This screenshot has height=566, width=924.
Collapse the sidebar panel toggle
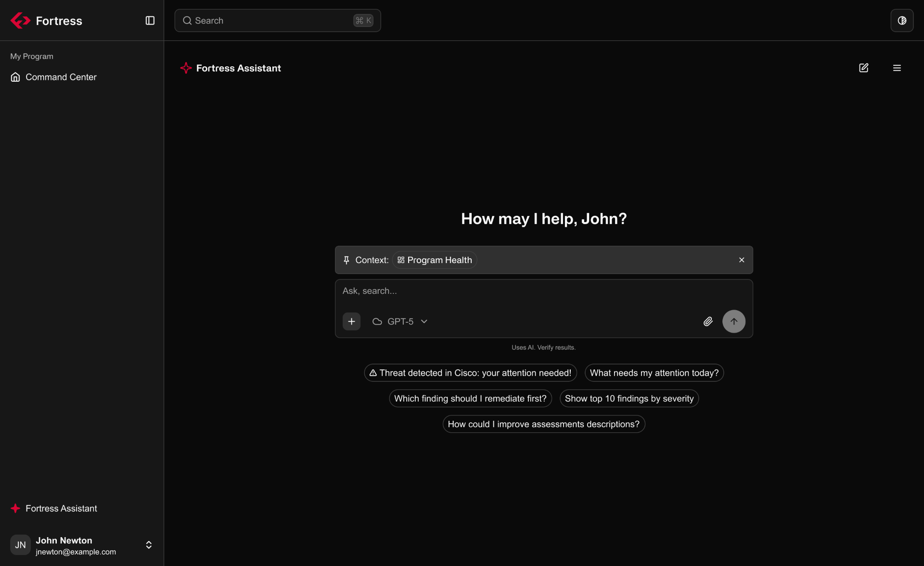(x=150, y=21)
